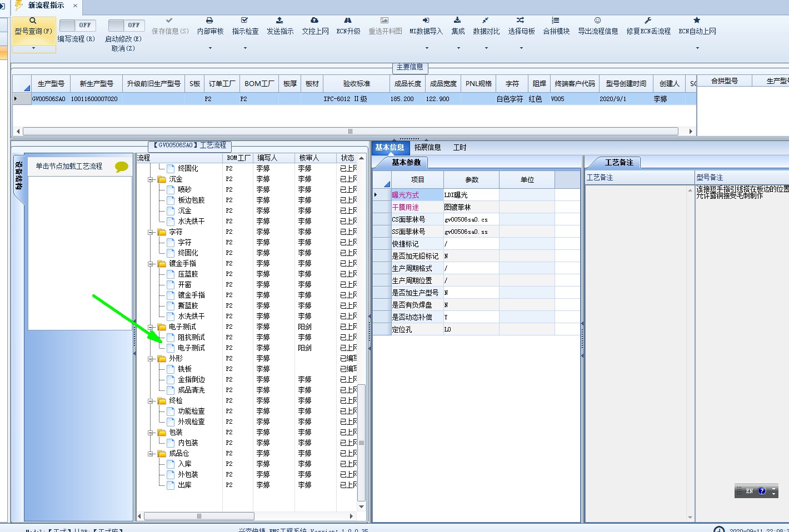
Task: Click the 重选开料图 image icon
Action: point(384,21)
